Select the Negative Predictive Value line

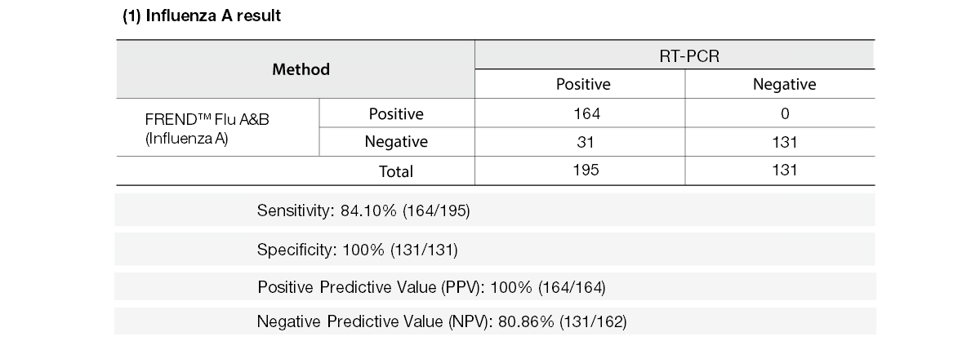click(x=441, y=321)
